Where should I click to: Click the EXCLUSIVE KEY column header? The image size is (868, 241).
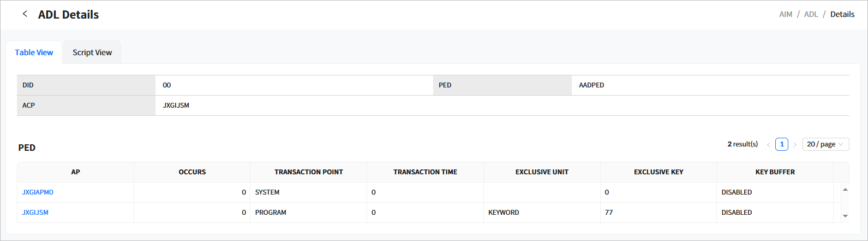(658, 172)
